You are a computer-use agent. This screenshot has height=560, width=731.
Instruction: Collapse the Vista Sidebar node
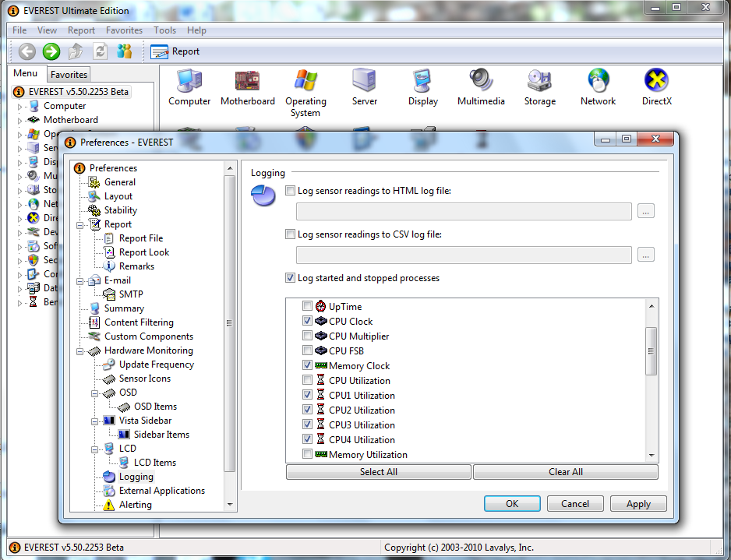[94, 421]
